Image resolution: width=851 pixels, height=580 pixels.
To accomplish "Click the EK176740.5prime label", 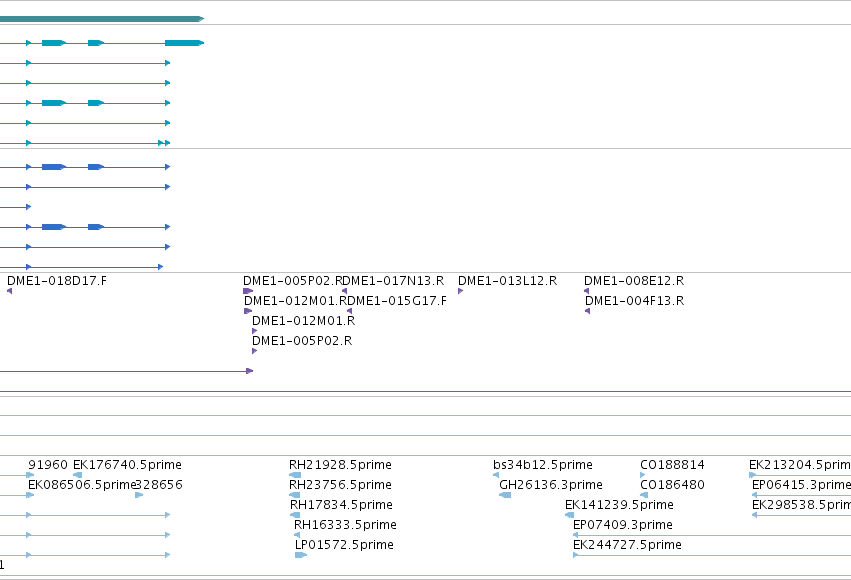I will click(127, 465).
